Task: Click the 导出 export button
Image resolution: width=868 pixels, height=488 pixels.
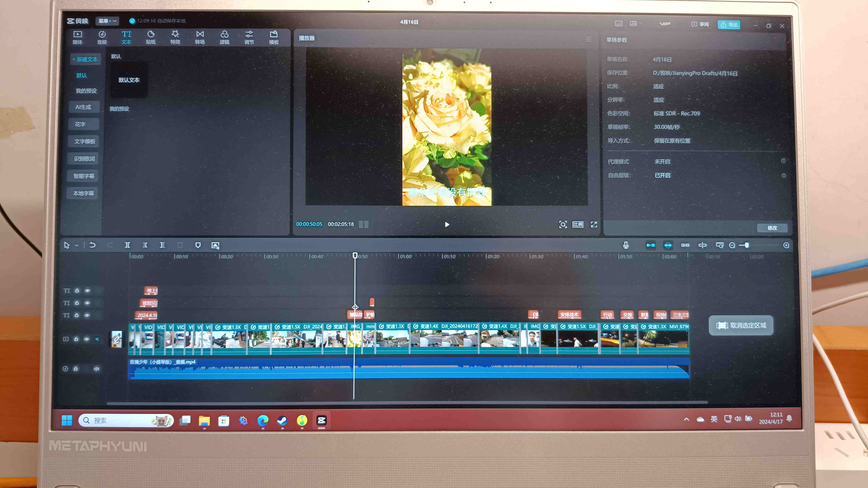Action: (729, 25)
